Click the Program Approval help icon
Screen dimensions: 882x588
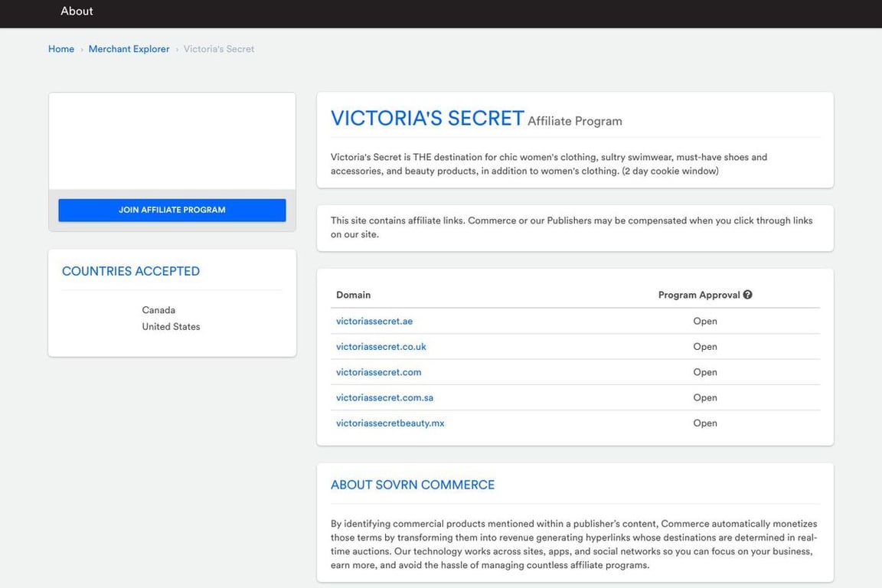click(747, 295)
